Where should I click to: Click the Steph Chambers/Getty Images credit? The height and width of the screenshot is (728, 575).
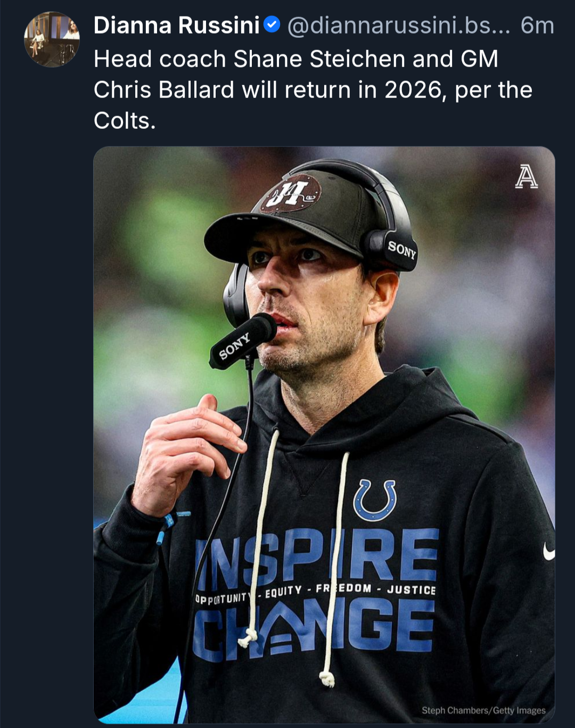[483, 710]
